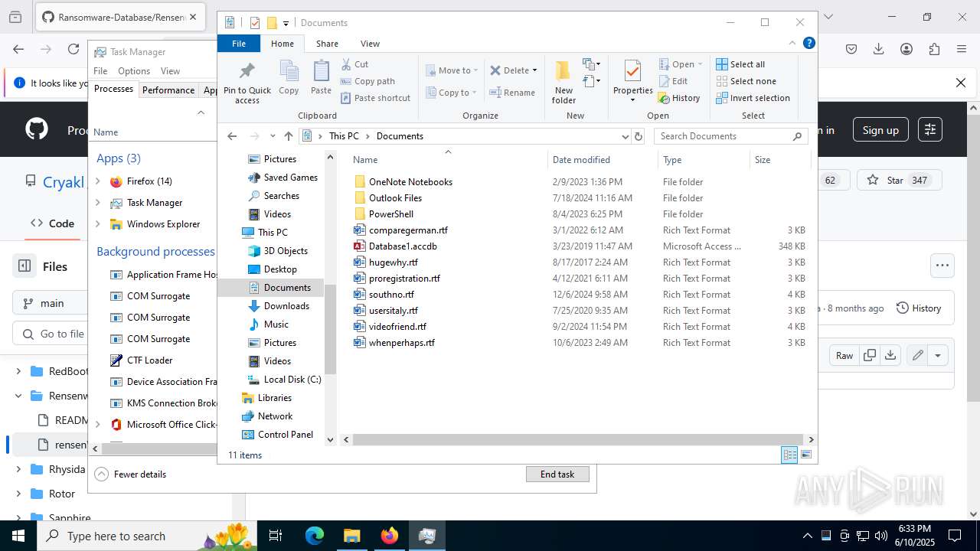Switch to details view layout icon
The image size is (980, 551).
789,455
